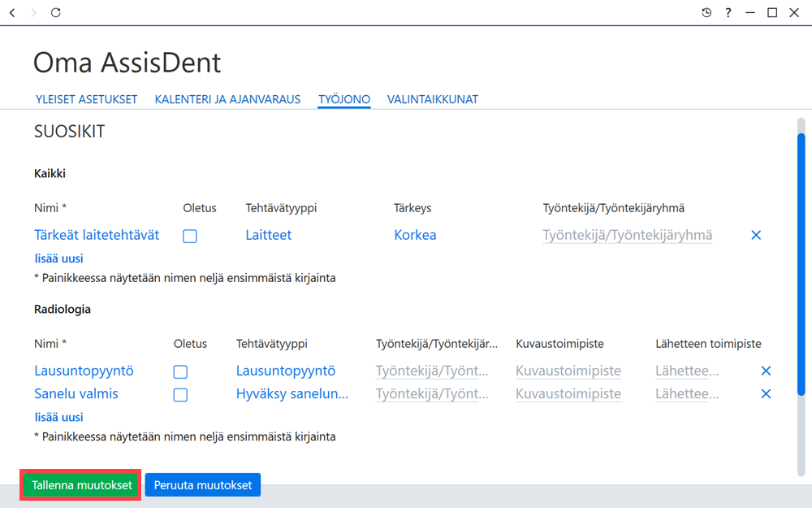Switch to Yleiset asetukset tab
Image resolution: width=812 pixels, height=508 pixels.
[x=87, y=99]
